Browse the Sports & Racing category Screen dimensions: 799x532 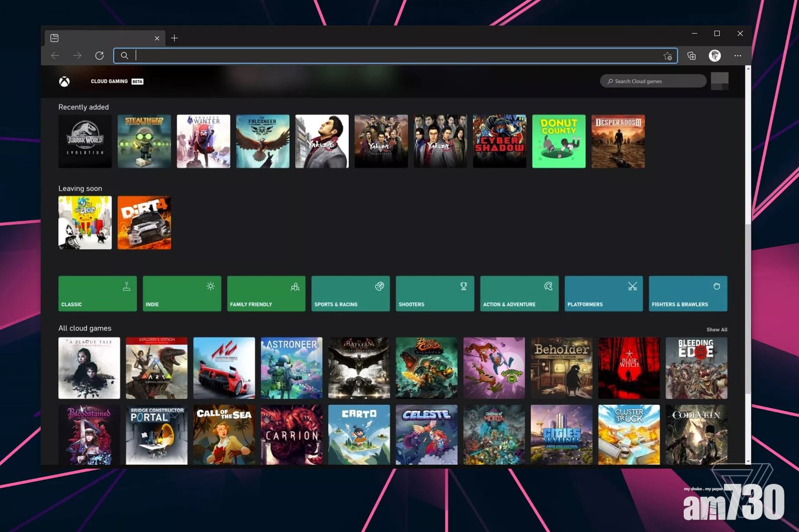(x=351, y=293)
